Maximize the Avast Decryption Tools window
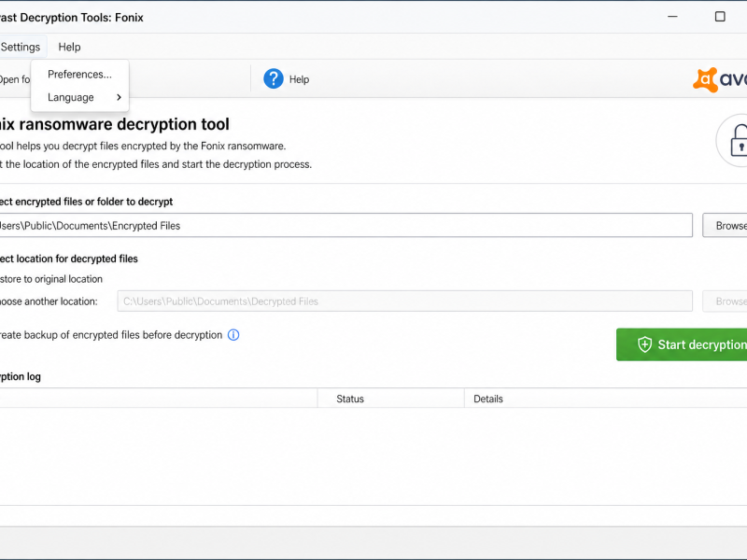 pyautogui.click(x=720, y=17)
